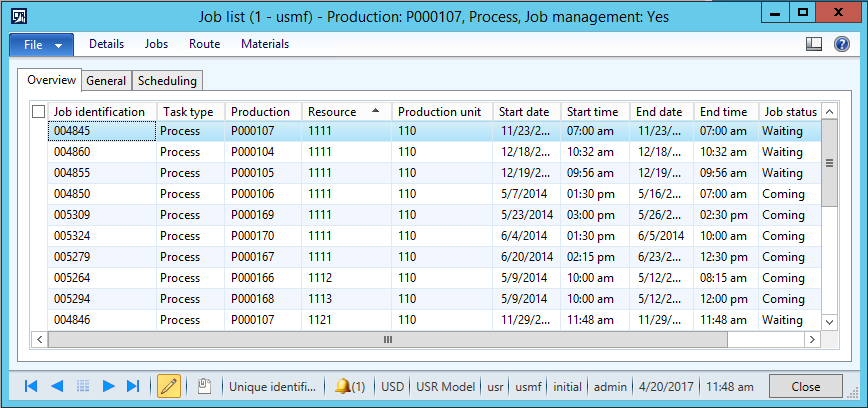Click the Close button
This screenshot has width=868, height=408.
click(805, 386)
